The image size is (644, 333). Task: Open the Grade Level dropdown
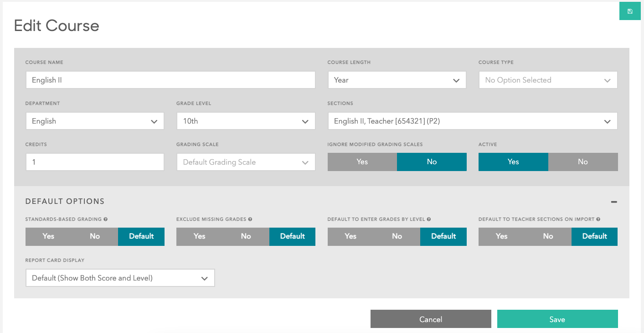pyautogui.click(x=246, y=121)
